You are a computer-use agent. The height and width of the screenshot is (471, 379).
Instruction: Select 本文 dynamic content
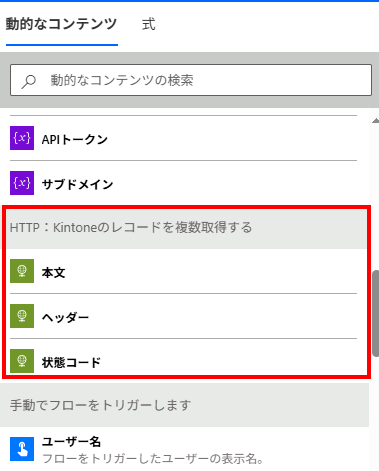coord(53,272)
